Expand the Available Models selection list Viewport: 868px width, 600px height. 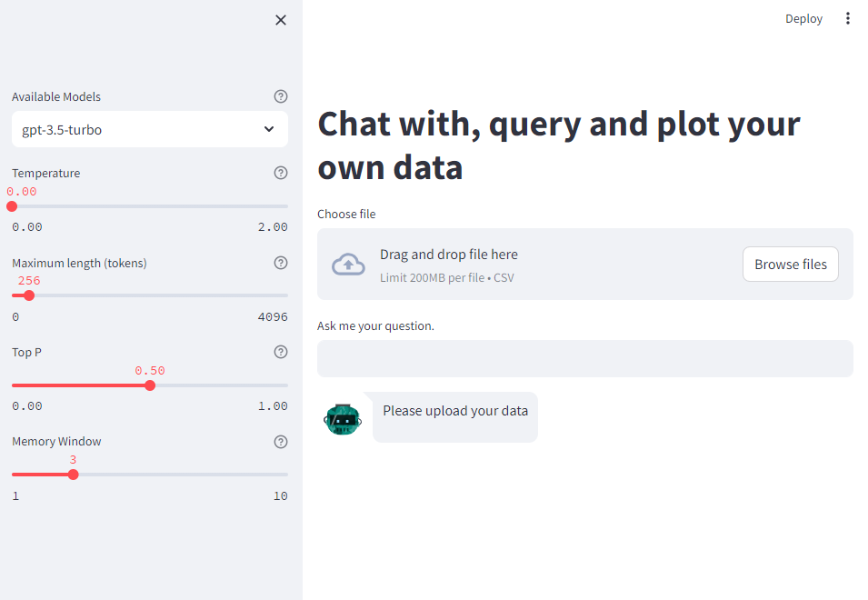click(149, 129)
